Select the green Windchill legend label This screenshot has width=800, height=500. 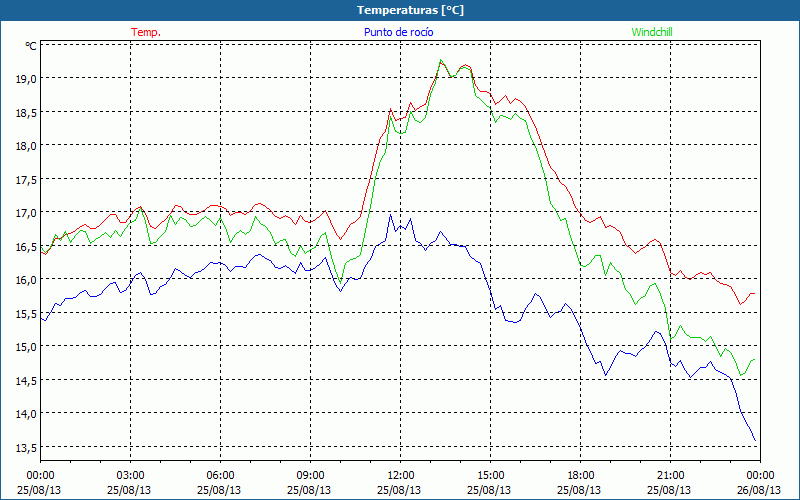pos(652,32)
